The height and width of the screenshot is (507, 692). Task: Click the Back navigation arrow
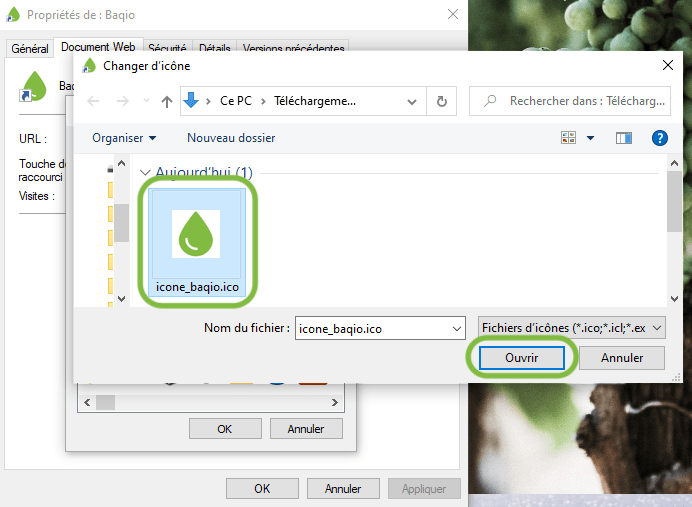click(94, 101)
